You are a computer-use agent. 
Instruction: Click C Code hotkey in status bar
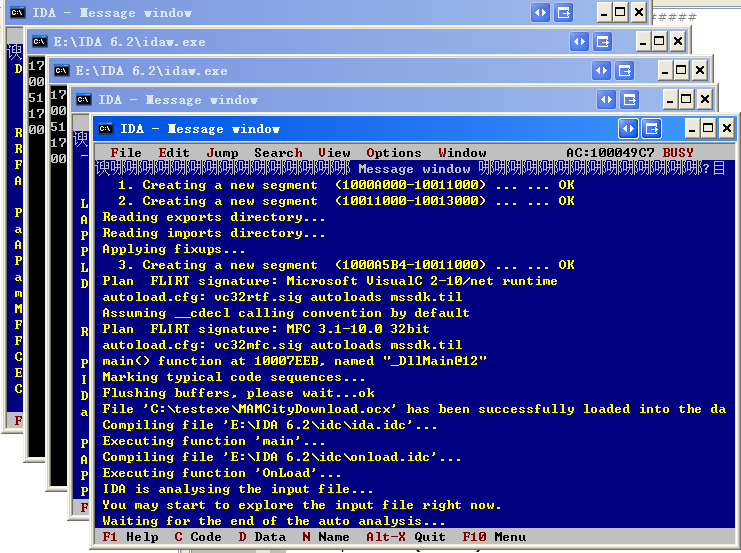(x=198, y=537)
